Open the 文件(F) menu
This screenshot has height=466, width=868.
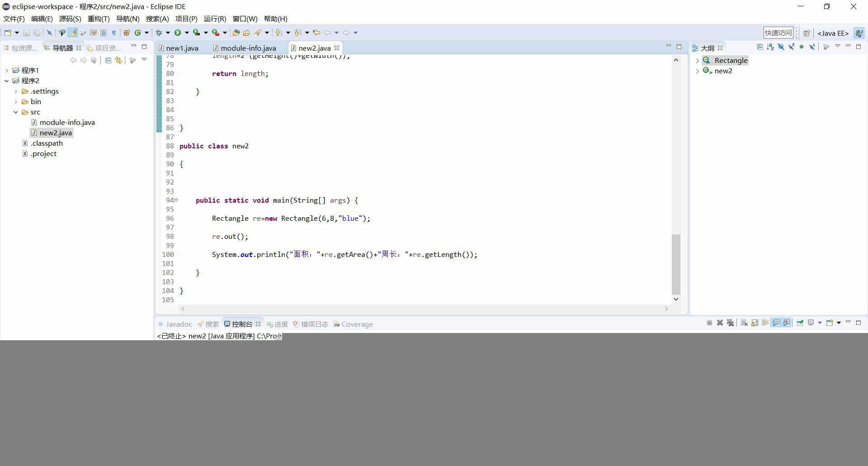coord(14,19)
